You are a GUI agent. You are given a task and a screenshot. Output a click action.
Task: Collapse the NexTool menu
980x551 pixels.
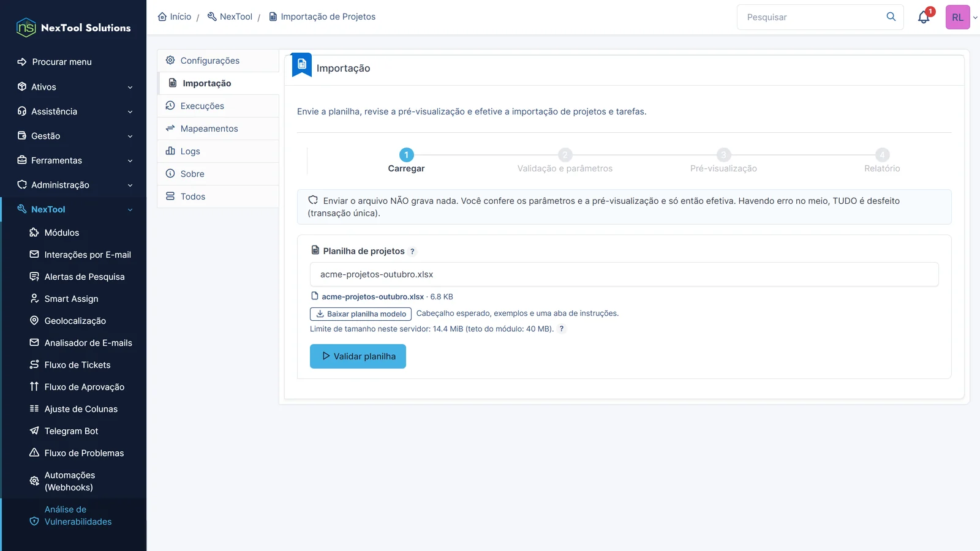pos(75,209)
